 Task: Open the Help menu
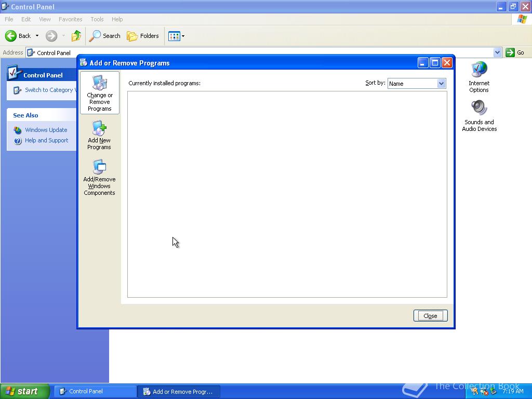[x=117, y=19]
